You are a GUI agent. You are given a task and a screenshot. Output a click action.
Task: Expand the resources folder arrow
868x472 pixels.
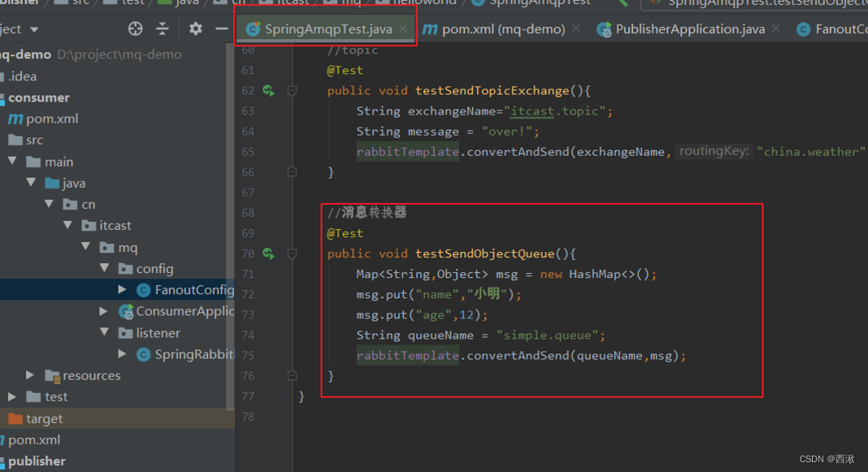30,375
